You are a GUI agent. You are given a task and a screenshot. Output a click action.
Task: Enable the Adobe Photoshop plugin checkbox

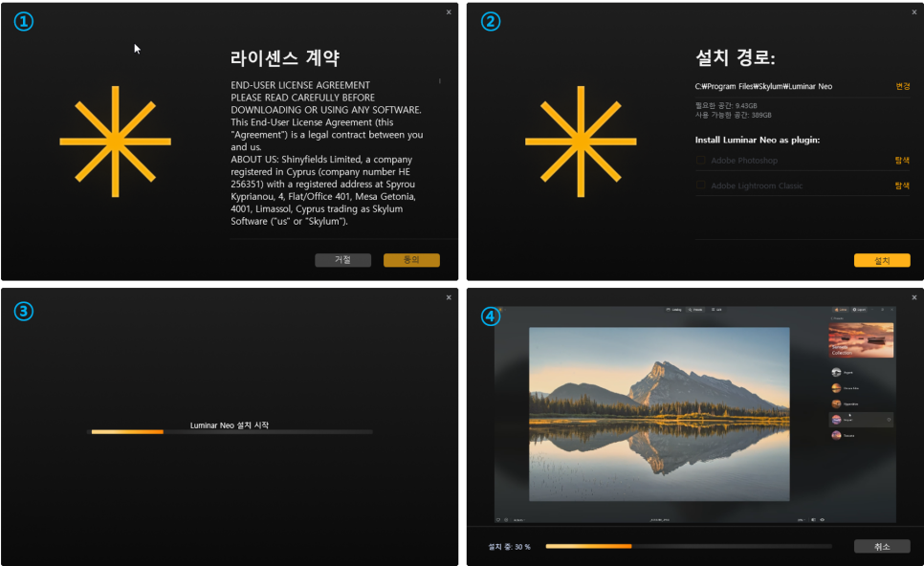click(x=701, y=161)
